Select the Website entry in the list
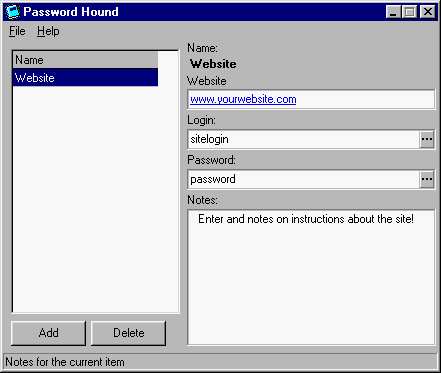The image size is (441, 373). coord(86,78)
